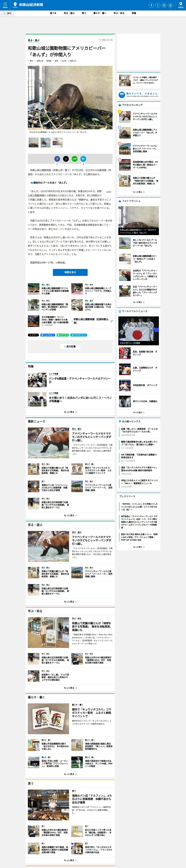Image resolution: width=186 pixels, height=868 pixels.
Task: Expand もっと見る under アクセスランキング
Action: pyautogui.click(x=139, y=192)
